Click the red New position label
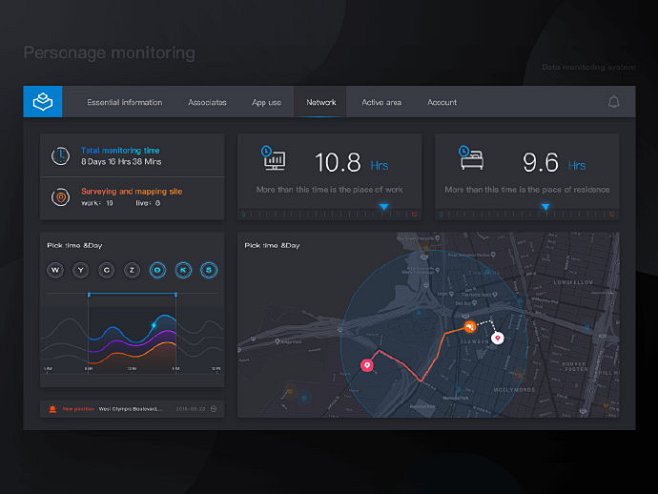This screenshot has width=658, height=494. pyautogui.click(x=78, y=409)
